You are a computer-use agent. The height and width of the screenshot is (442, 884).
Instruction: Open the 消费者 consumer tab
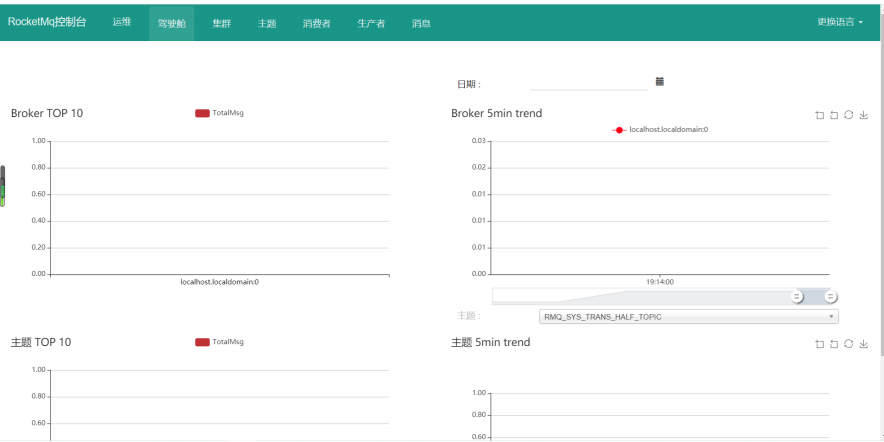point(316,24)
